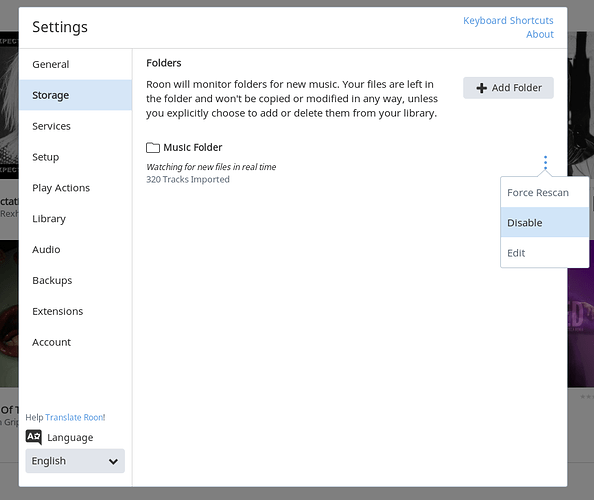The image size is (594, 500).
Task: Open the English language dropdown
Action: [x=75, y=461]
